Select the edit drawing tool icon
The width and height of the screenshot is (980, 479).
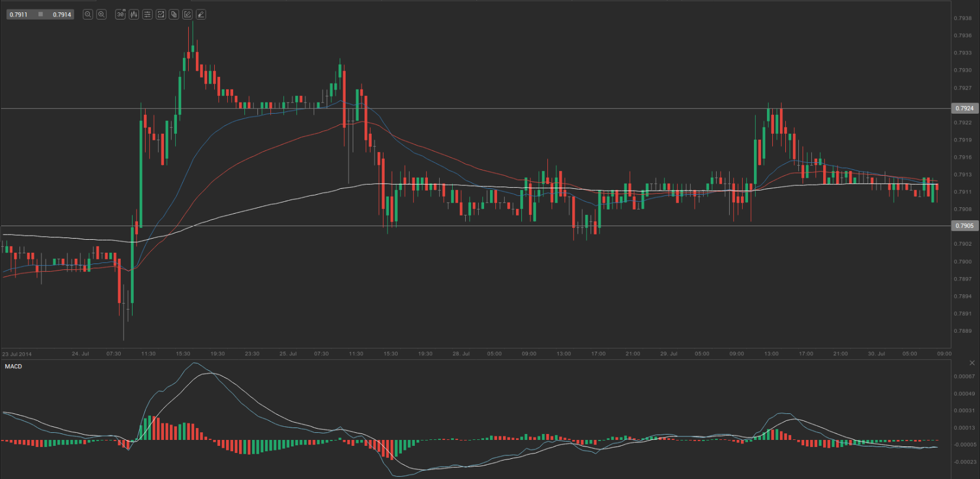(x=187, y=14)
